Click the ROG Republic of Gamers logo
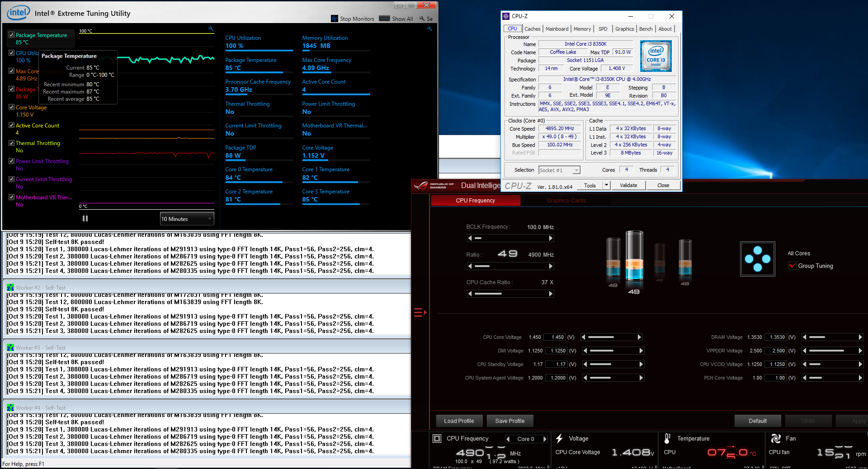 pos(434,185)
